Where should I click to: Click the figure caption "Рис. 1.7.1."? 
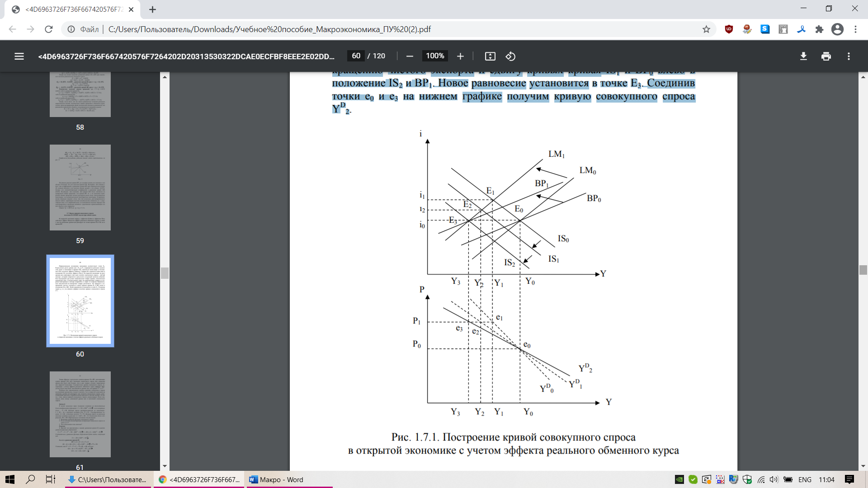click(x=415, y=437)
